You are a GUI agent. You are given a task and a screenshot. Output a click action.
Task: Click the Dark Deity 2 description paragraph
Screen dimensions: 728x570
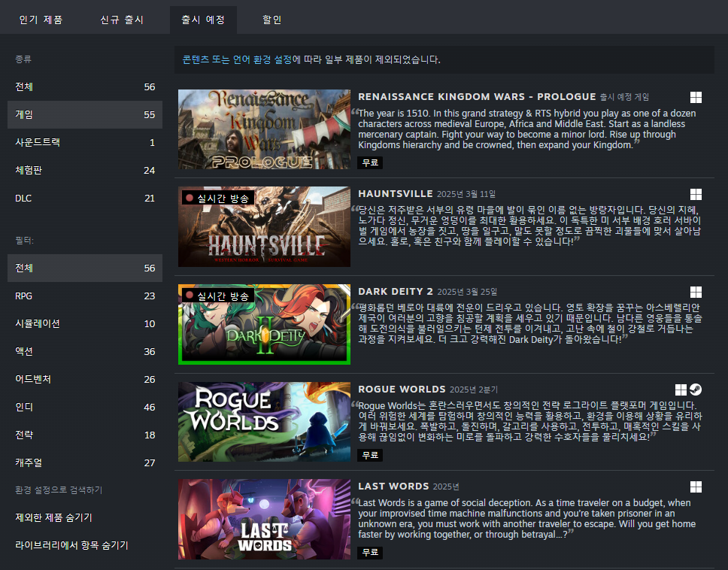pos(529,323)
